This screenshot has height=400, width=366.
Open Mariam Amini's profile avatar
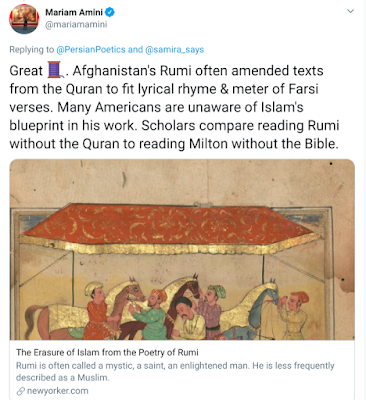[24, 19]
